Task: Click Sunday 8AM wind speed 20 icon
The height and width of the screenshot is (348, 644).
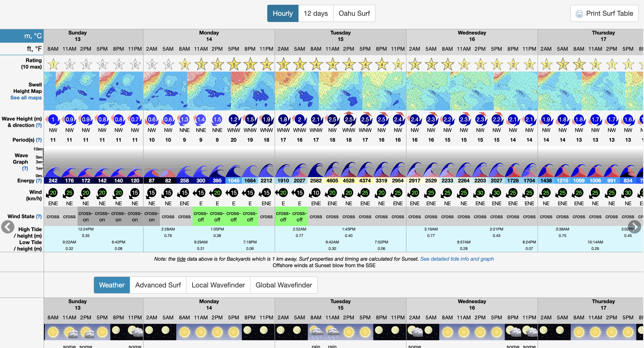Action: (x=53, y=193)
